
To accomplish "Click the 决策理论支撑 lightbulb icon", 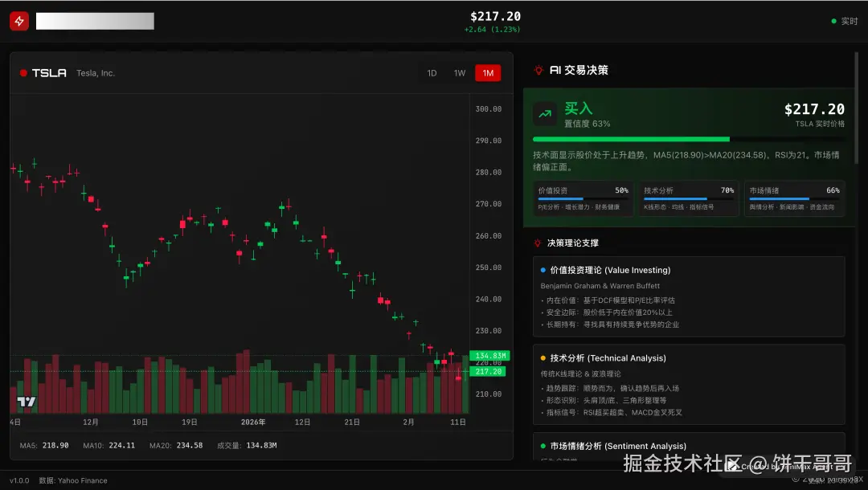I will [x=537, y=243].
